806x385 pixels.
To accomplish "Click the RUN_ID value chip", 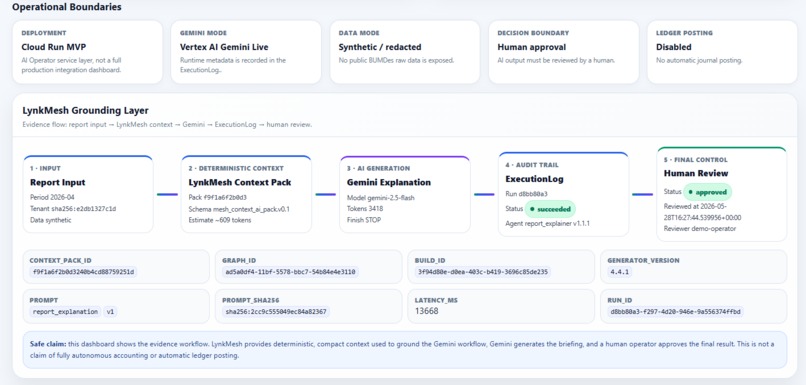I will pyautogui.click(x=675, y=311).
